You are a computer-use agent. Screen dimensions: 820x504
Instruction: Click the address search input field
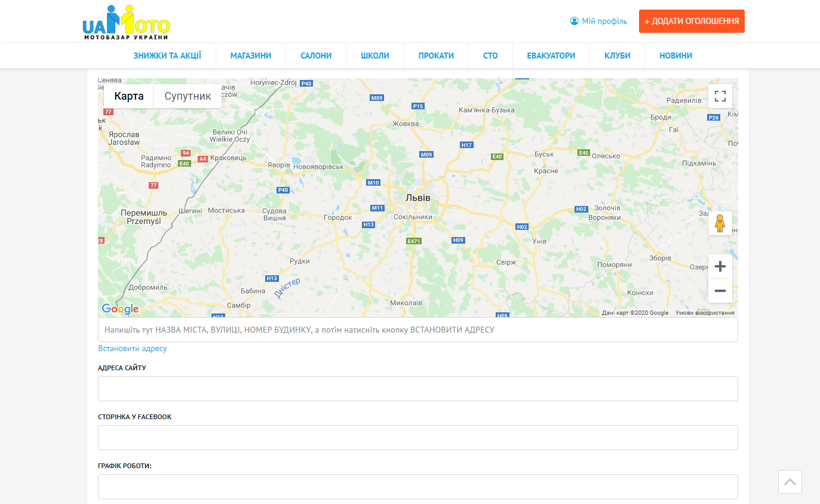tap(418, 330)
